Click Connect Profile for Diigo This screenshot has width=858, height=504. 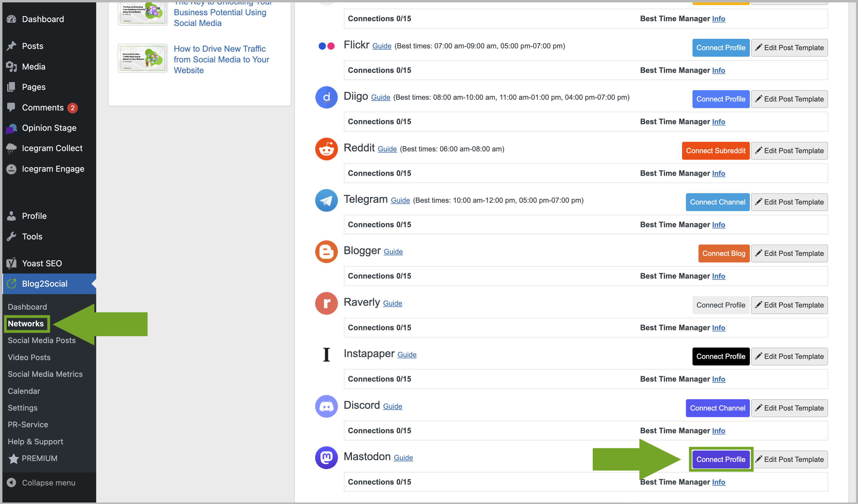pyautogui.click(x=721, y=99)
